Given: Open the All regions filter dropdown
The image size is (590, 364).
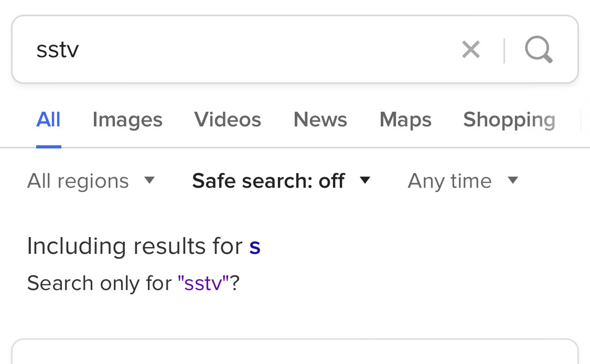Looking at the screenshot, I should pyautogui.click(x=91, y=180).
